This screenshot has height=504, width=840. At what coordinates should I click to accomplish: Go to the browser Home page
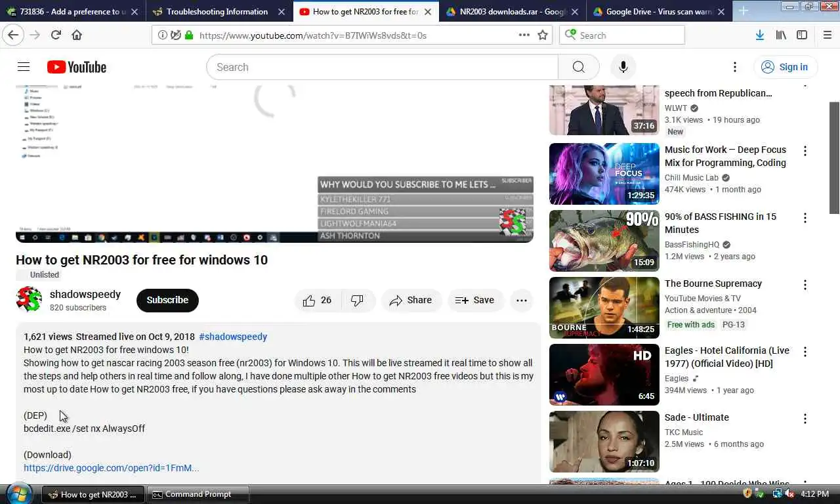(77, 35)
